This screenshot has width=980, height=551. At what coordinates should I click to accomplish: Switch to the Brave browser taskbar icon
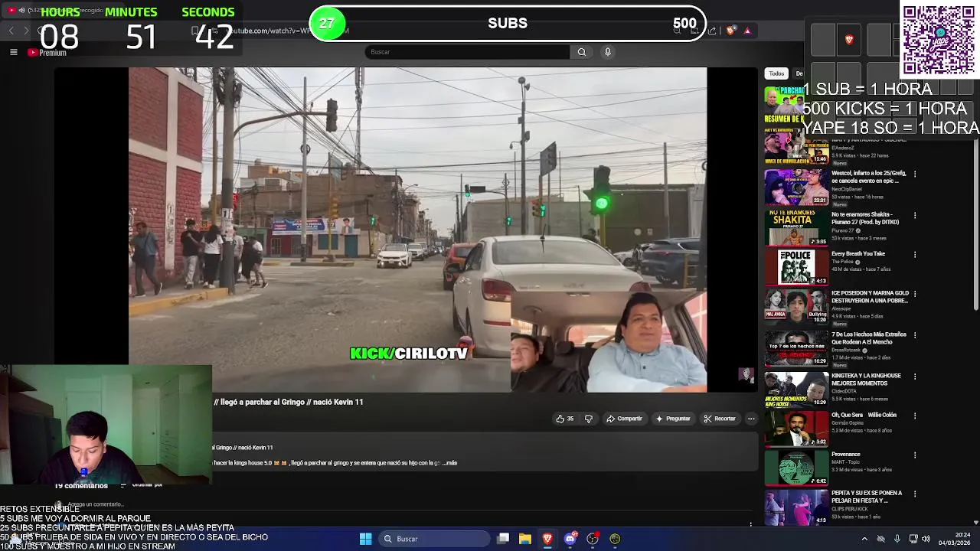[547, 539]
